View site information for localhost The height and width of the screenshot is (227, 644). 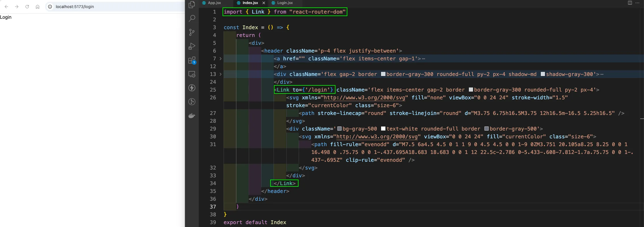(50, 7)
